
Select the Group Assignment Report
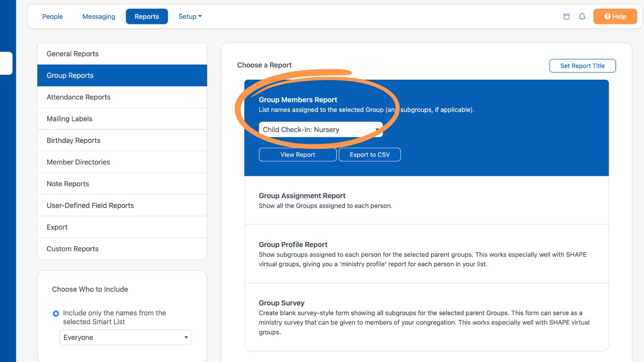coord(427,200)
